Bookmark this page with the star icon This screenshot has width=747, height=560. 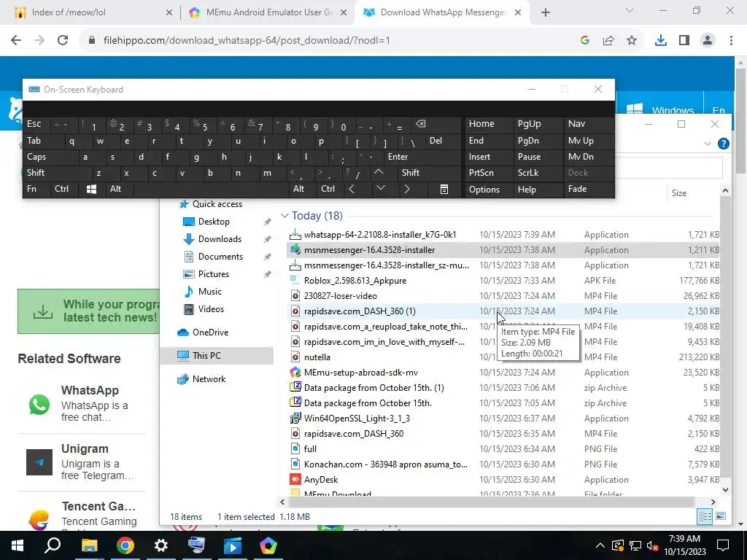(632, 41)
